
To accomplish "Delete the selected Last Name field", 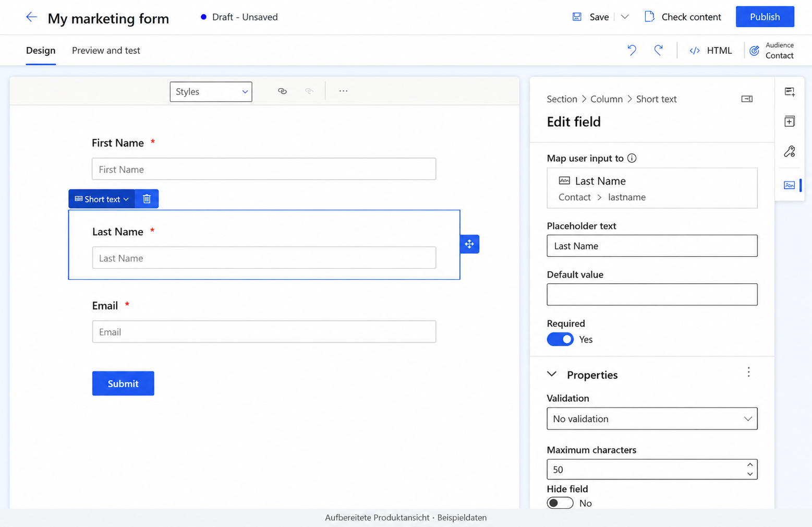I will [147, 199].
